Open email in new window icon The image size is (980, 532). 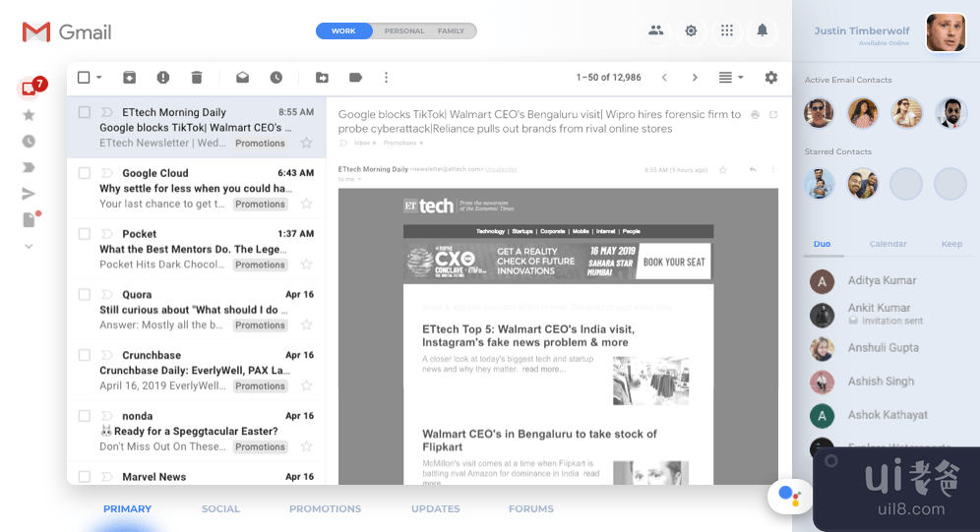pos(773,115)
